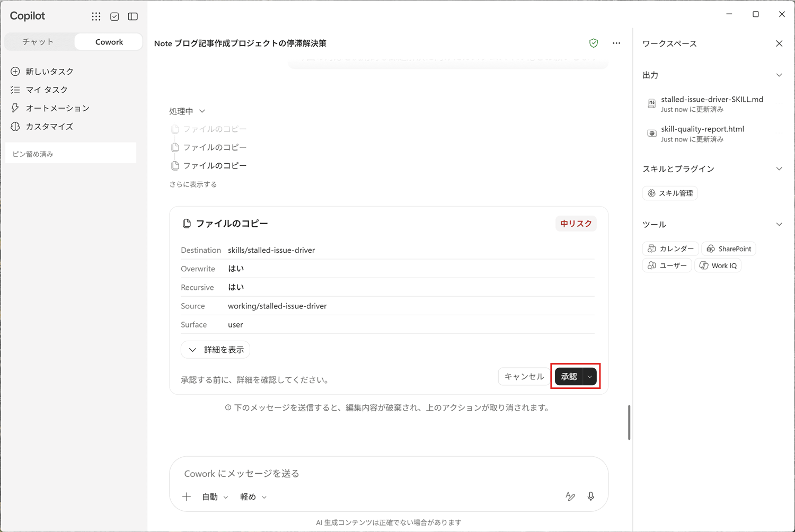Click the file copy card title icon
This screenshot has height=532, width=795.
187,224
